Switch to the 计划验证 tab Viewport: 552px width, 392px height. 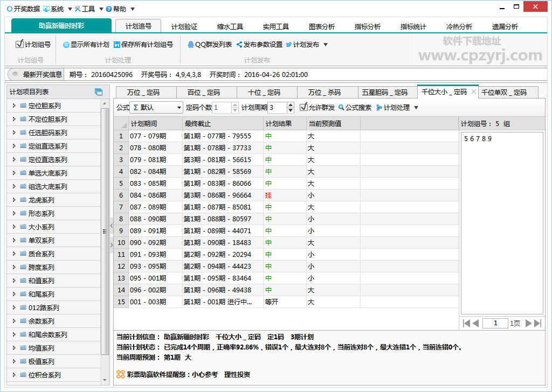click(184, 27)
